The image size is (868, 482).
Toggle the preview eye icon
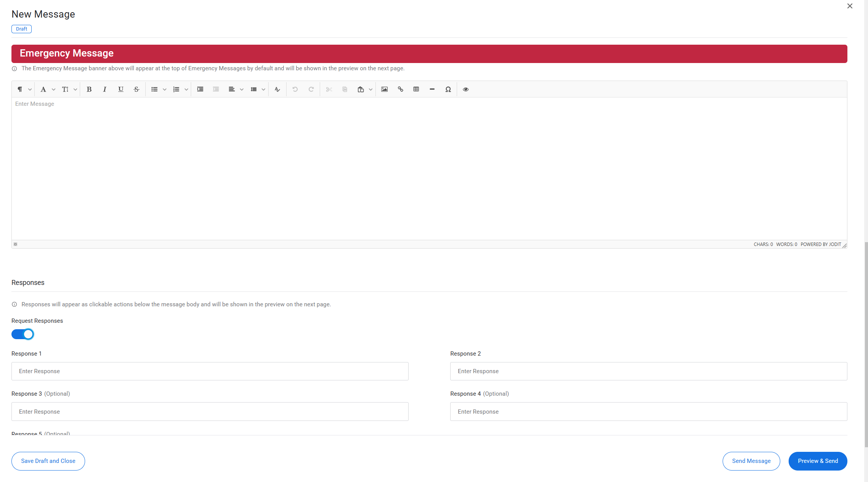coord(465,89)
